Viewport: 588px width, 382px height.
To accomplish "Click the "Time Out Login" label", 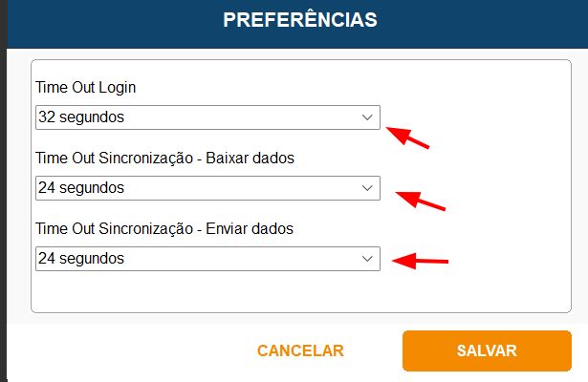I will pos(86,88).
